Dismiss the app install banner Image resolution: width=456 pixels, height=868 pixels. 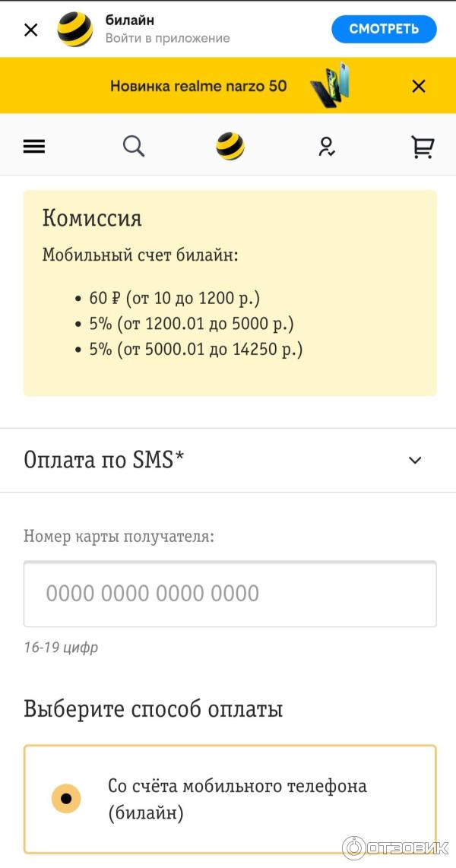point(31,30)
